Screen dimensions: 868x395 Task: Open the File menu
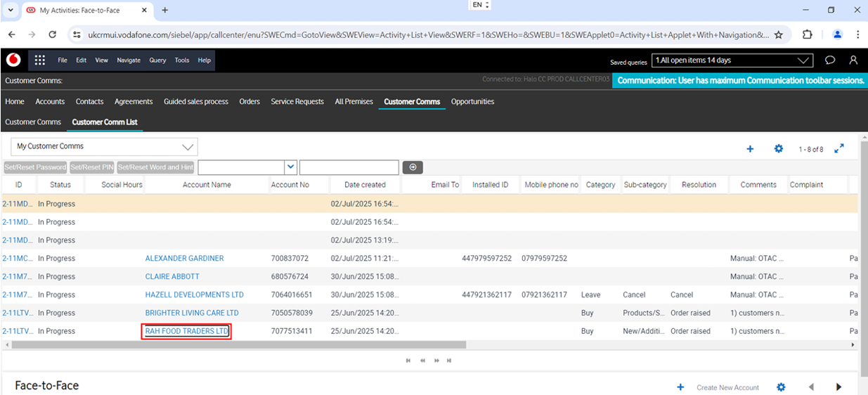click(x=63, y=60)
